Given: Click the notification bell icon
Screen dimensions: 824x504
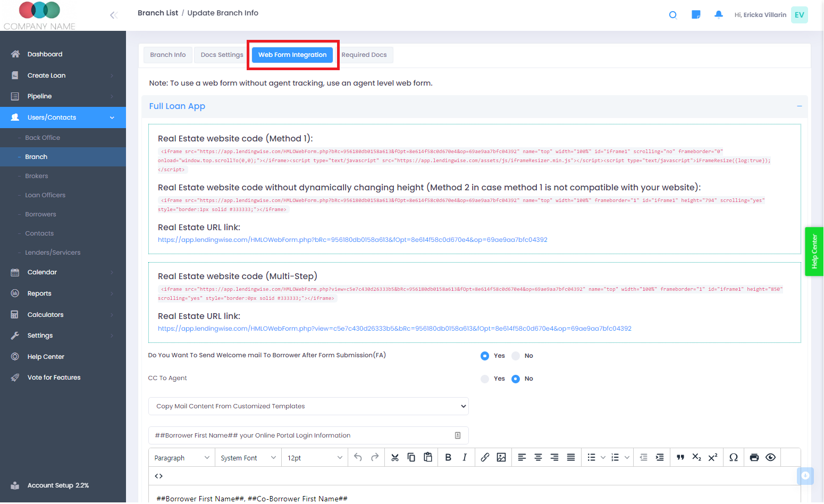Looking at the screenshot, I should [719, 15].
